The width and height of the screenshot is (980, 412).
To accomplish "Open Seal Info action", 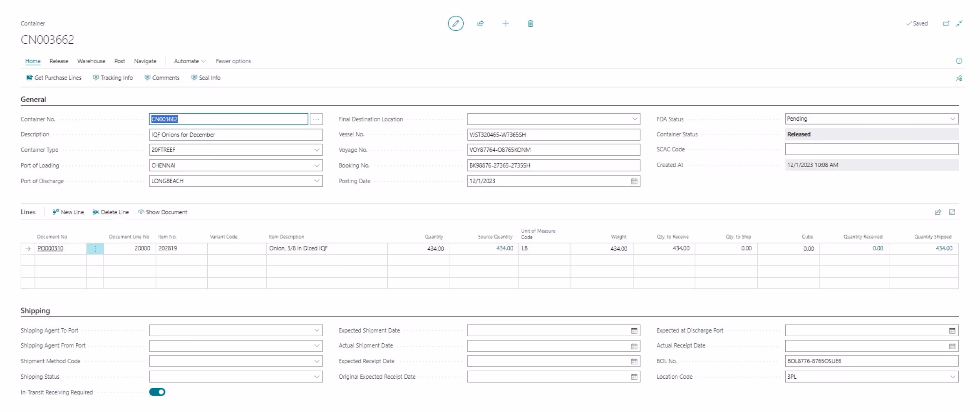I will pos(206,78).
